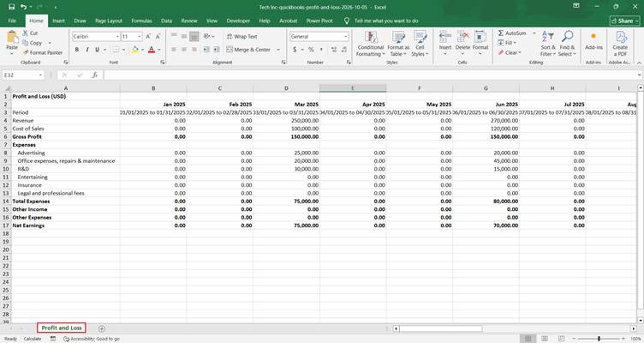
Task: Expand the formula bar
Action: [639, 75]
